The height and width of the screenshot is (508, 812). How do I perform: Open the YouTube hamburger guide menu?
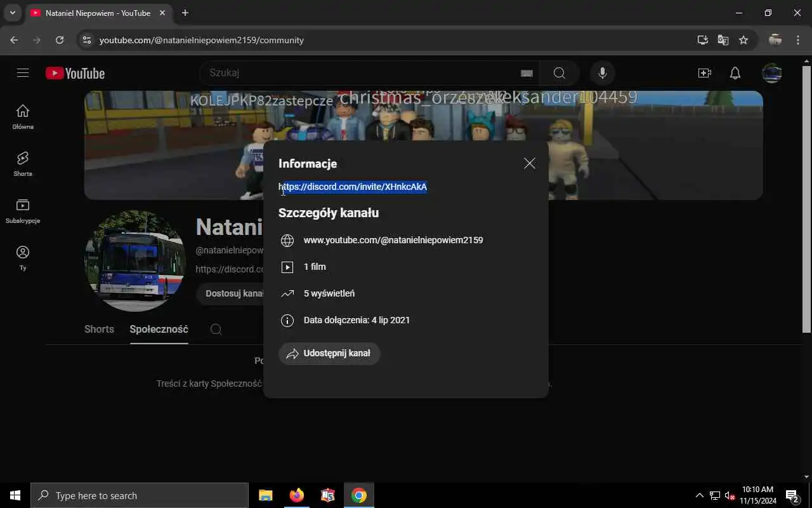pyautogui.click(x=23, y=73)
